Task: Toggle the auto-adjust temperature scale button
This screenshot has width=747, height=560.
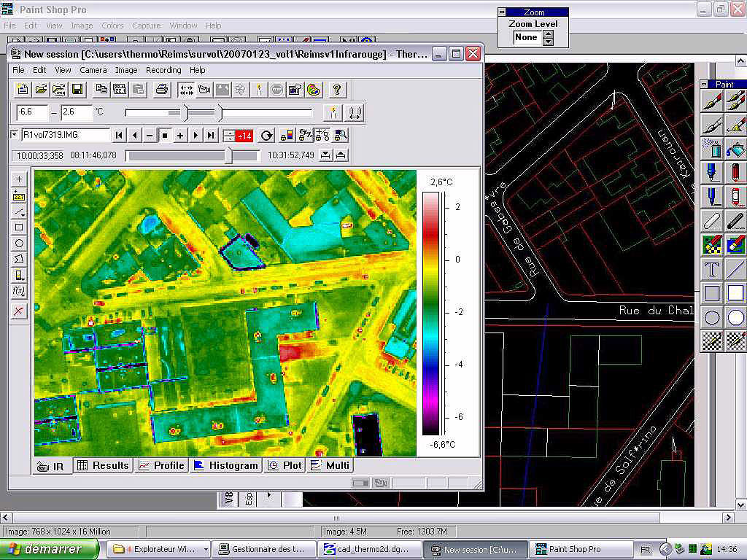Action: [x=333, y=113]
